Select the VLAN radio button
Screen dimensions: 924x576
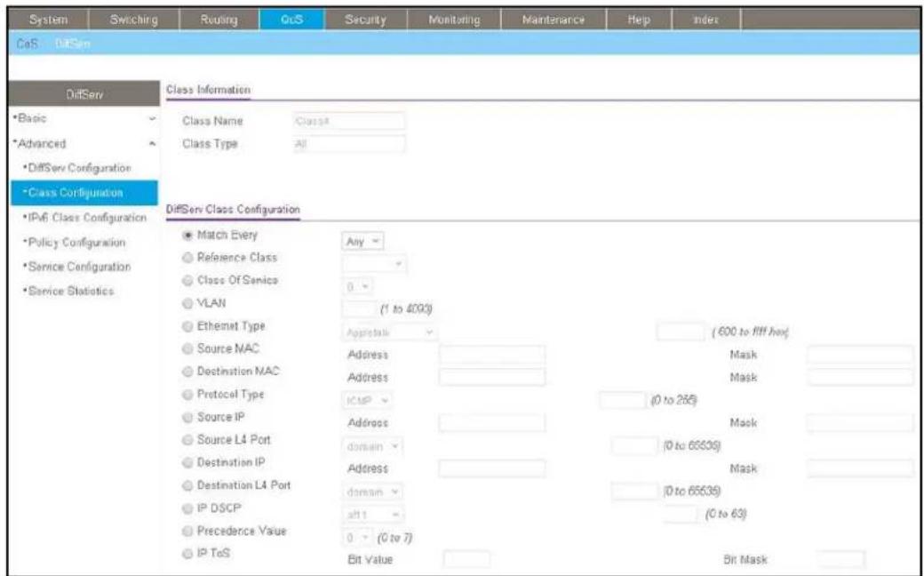click(187, 304)
